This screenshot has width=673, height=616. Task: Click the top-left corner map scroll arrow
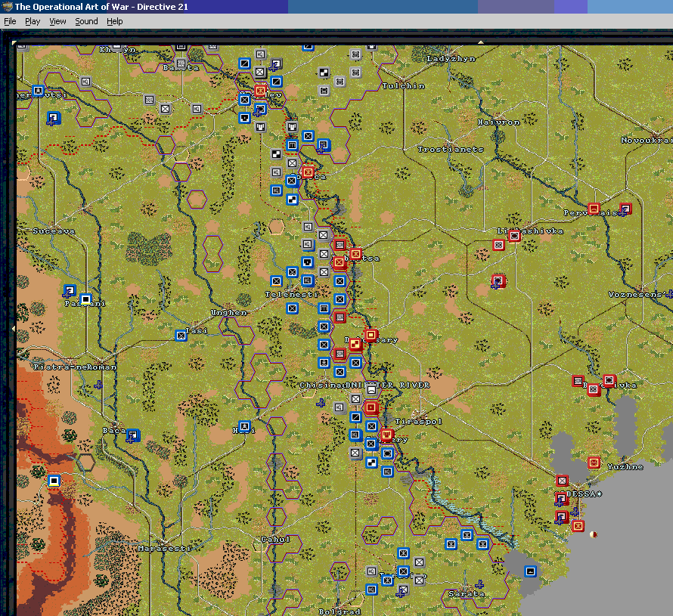14,42
